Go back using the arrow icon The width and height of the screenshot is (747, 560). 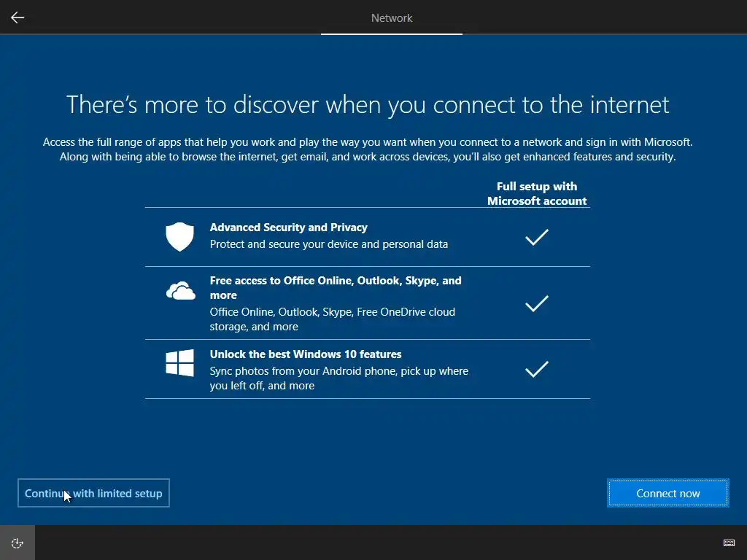[18, 17]
